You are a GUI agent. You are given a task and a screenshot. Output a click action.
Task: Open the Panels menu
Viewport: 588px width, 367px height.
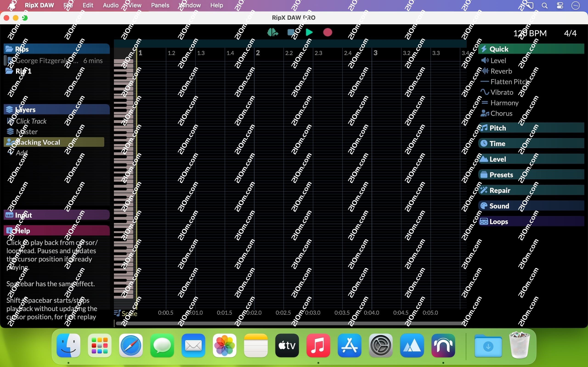pos(160,5)
